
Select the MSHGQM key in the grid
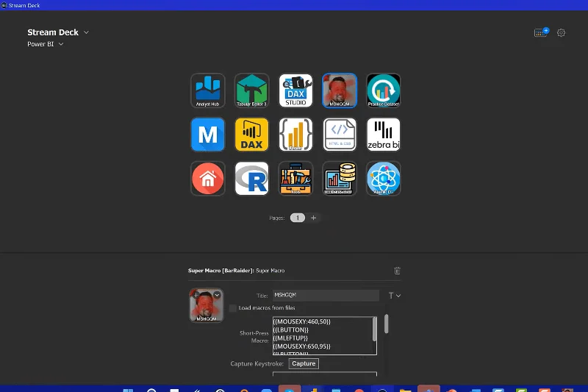coord(340,90)
